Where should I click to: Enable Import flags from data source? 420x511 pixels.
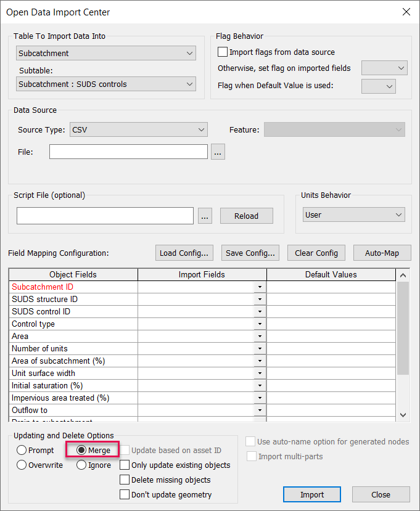(x=223, y=52)
